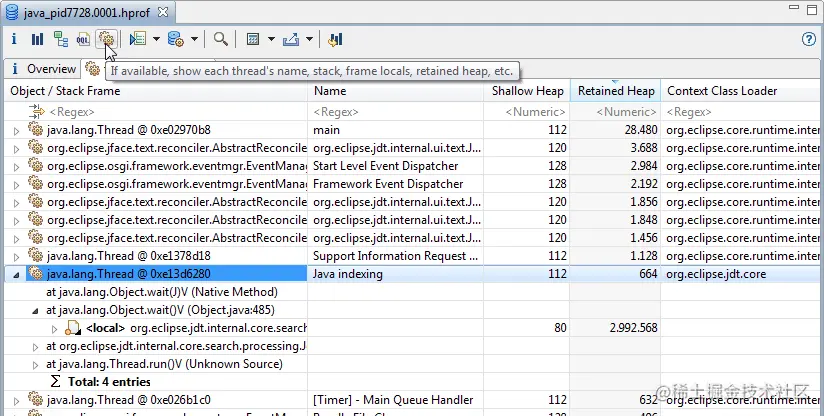Image resolution: width=824 pixels, height=416 pixels.
Task: Minimize the editor view
Action: pyautogui.click(x=794, y=8)
